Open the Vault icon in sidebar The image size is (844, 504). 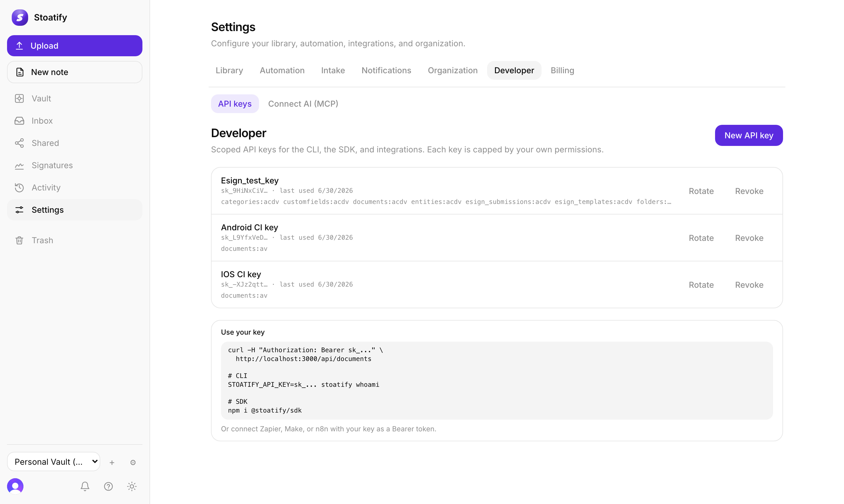pos(19,98)
